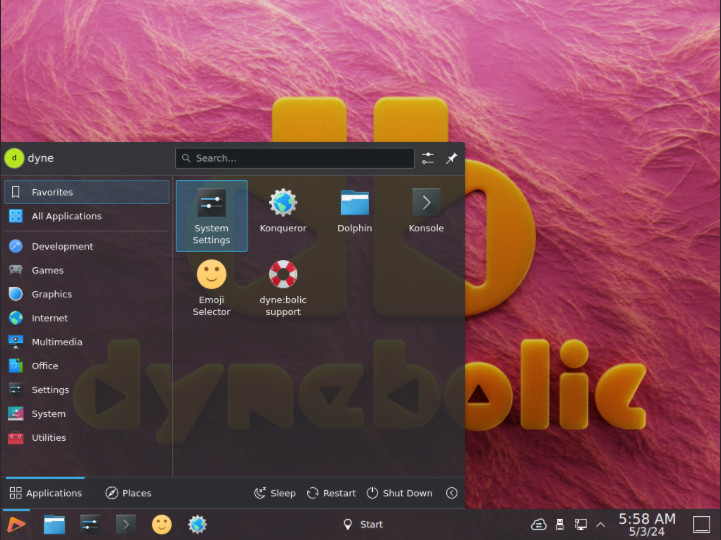Click the Shut Down button
Viewport: 721px width, 540px height.
tap(400, 493)
